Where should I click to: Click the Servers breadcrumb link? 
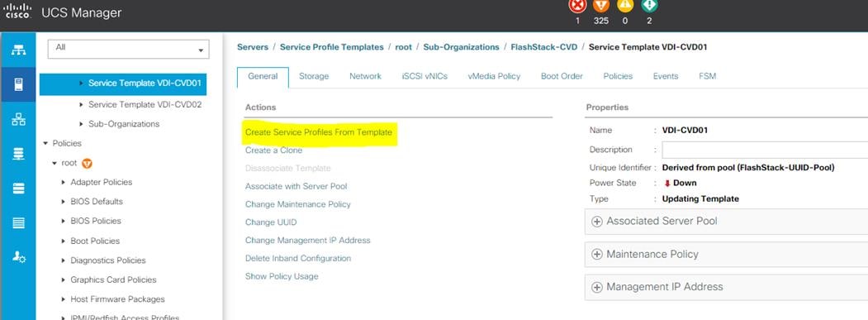click(253, 47)
